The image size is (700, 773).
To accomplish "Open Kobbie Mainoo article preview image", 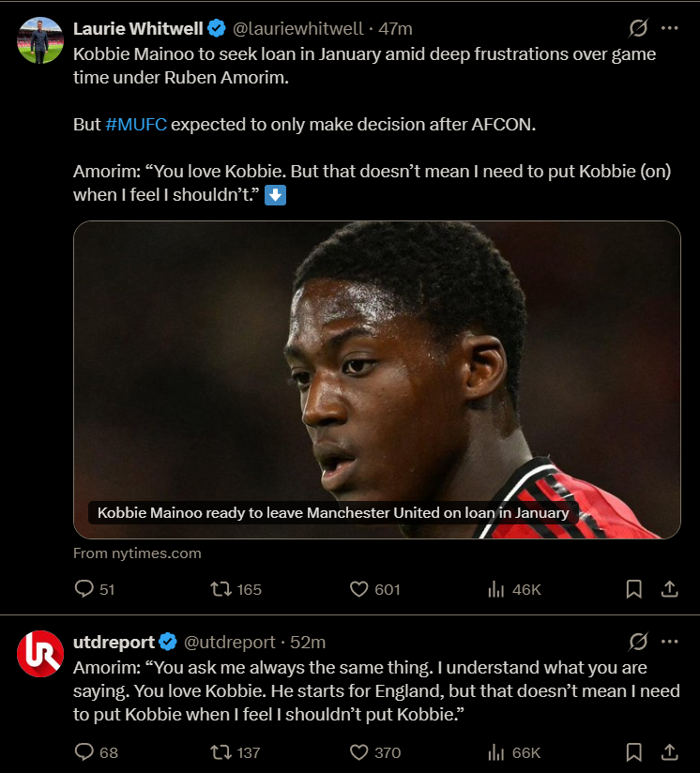I will [x=377, y=380].
